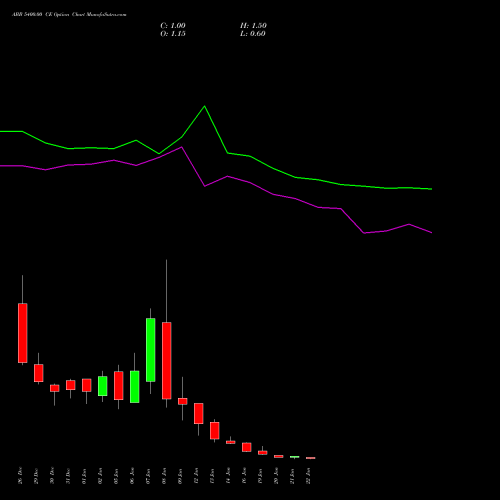Select the '02 Jan' date label
Image resolution: width=500 pixels, height=500 pixels.
(101, 476)
